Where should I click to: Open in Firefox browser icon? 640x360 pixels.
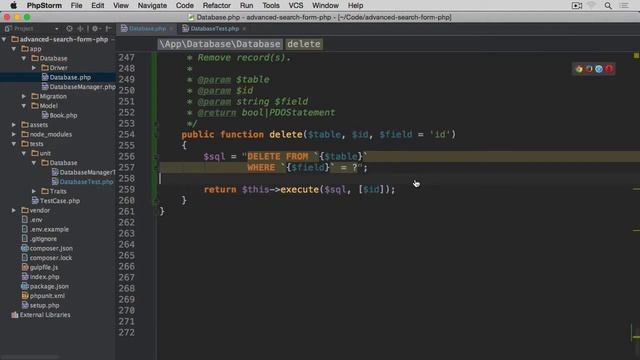tap(589, 69)
